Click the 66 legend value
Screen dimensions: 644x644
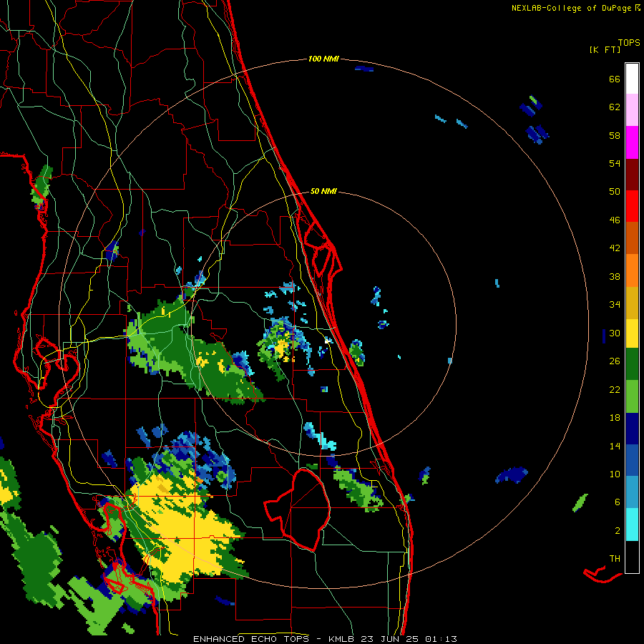[615, 79]
